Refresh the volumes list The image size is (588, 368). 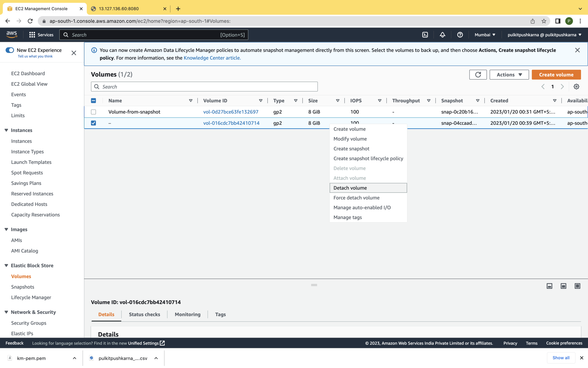click(x=478, y=74)
